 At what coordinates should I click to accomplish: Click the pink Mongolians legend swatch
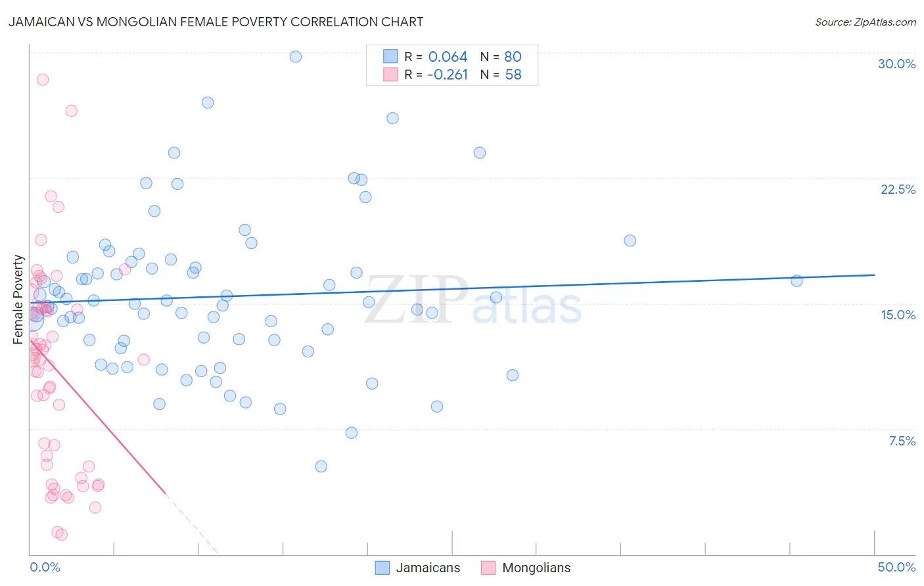[488, 568]
